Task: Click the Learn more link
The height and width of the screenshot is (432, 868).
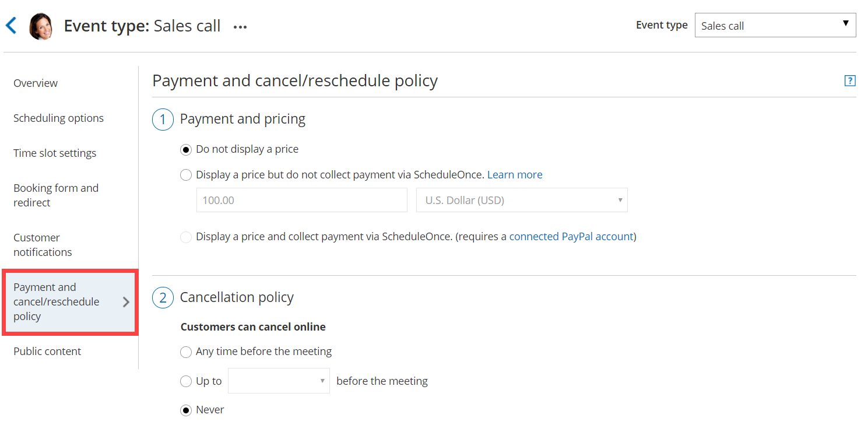Action: pos(515,175)
